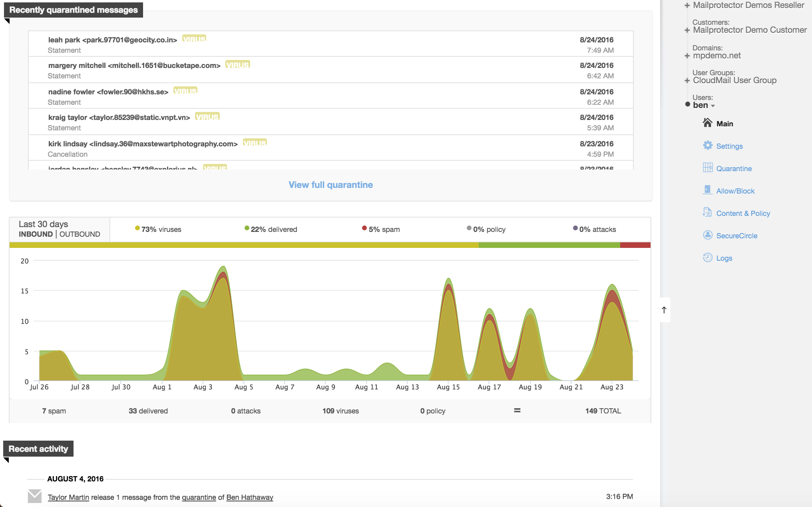Click View full quarantine link
Viewport: 812px width, 507px height.
pos(330,185)
